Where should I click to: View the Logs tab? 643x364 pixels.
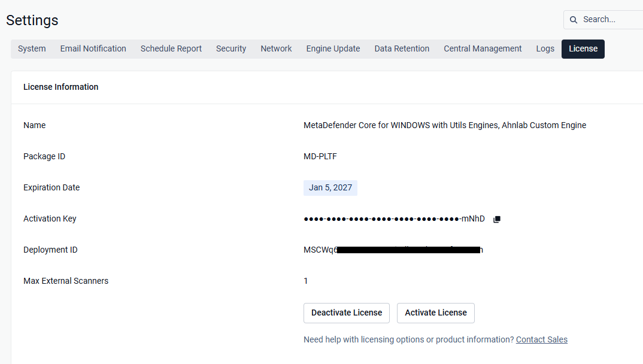pos(545,48)
